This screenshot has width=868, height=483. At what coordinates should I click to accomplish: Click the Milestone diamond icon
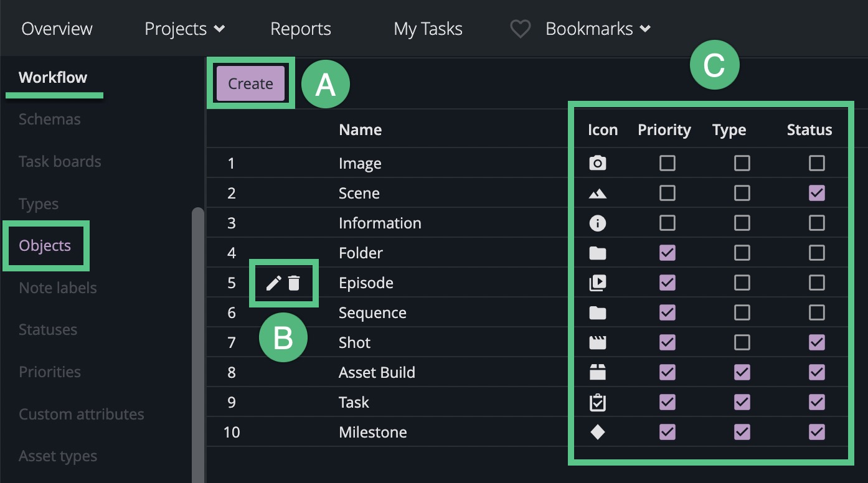point(597,432)
